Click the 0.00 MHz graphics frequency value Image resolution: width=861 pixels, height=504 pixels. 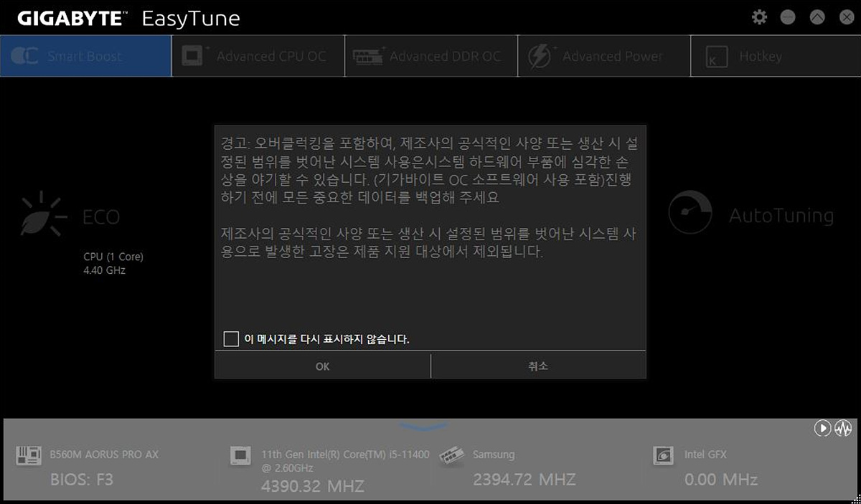click(x=721, y=479)
